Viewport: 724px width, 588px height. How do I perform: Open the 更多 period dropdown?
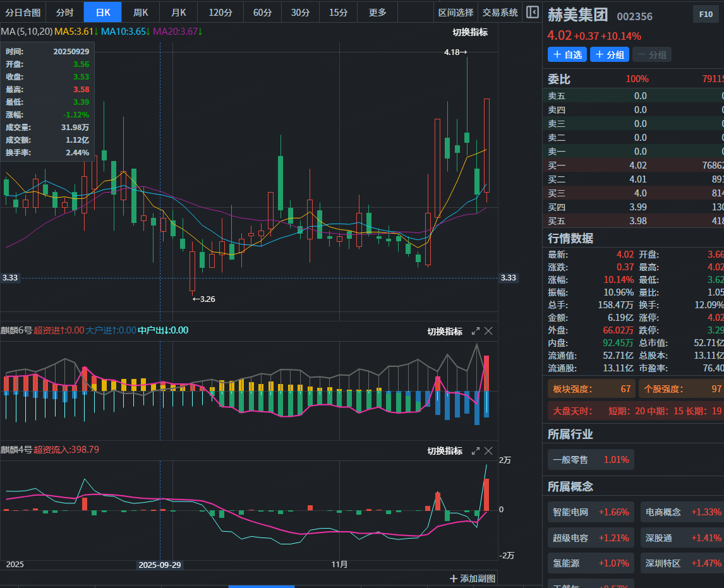[x=377, y=12]
